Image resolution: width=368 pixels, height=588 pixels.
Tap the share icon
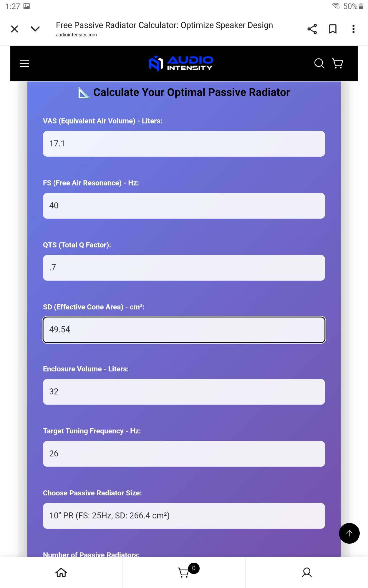pyautogui.click(x=312, y=29)
